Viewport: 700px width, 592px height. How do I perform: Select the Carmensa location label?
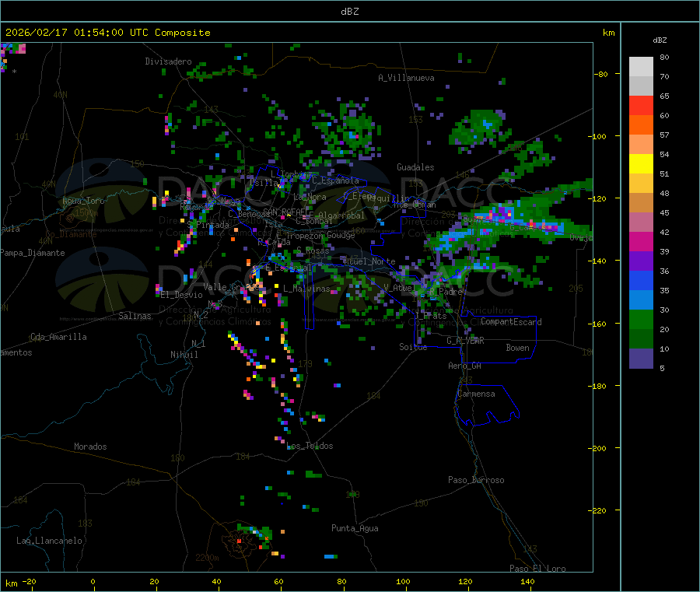(x=476, y=394)
